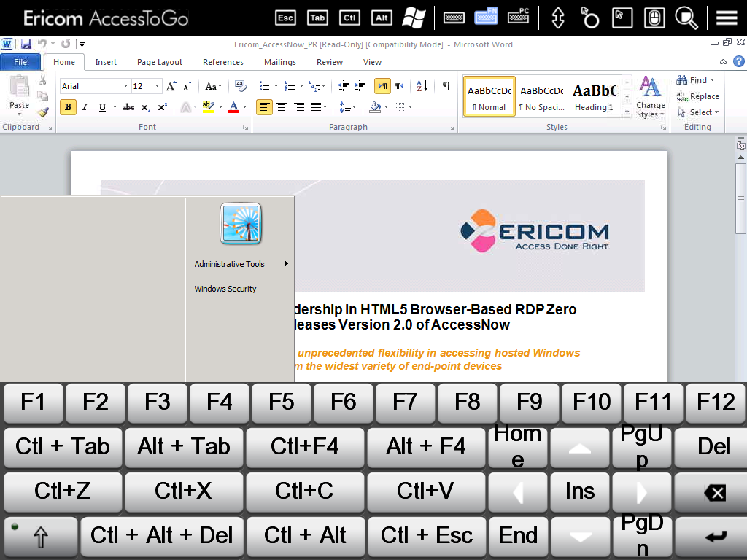The height and width of the screenshot is (560, 747).
Task: Switch to the Insert tab
Action: pos(106,62)
